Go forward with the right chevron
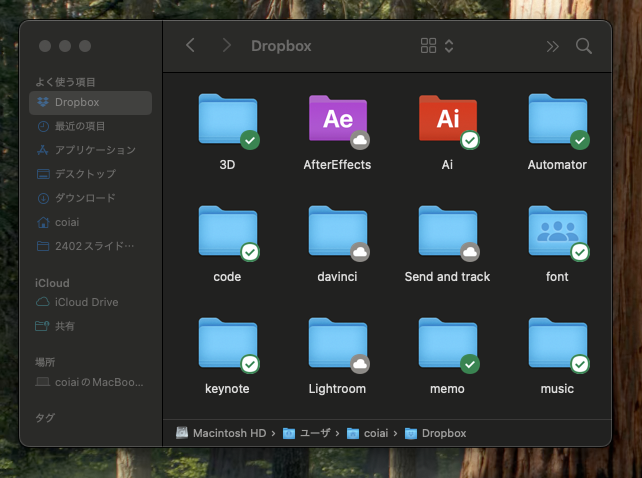 coord(226,45)
